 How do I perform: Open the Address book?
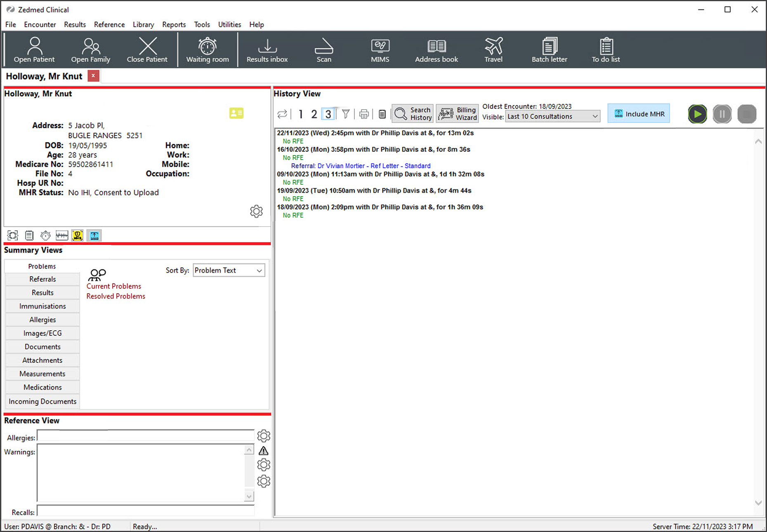pos(436,50)
